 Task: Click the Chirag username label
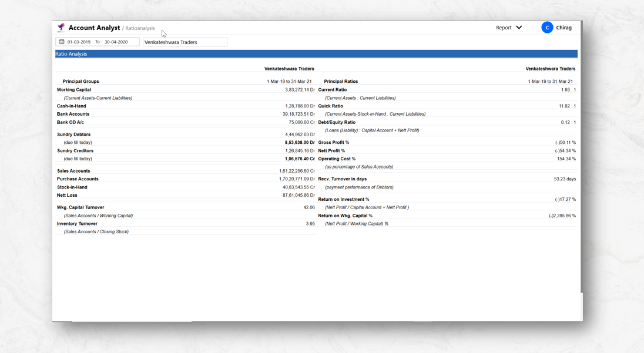pos(563,28)
